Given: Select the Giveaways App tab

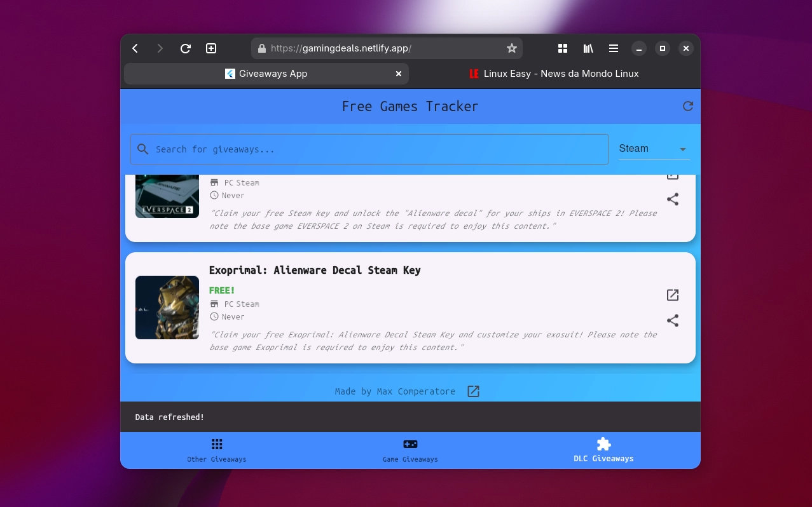Looking at the screenshot, I should pyautogui.click(x=266, y=74).
